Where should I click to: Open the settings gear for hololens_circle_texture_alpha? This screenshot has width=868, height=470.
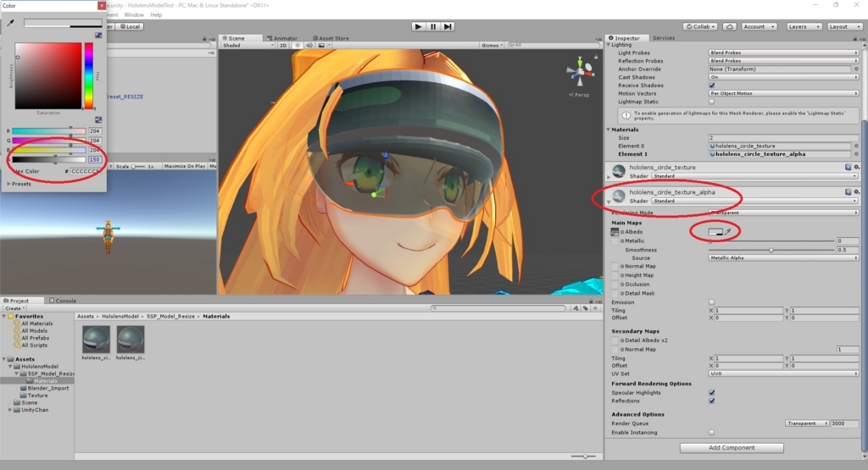click(x=856, y=192)
